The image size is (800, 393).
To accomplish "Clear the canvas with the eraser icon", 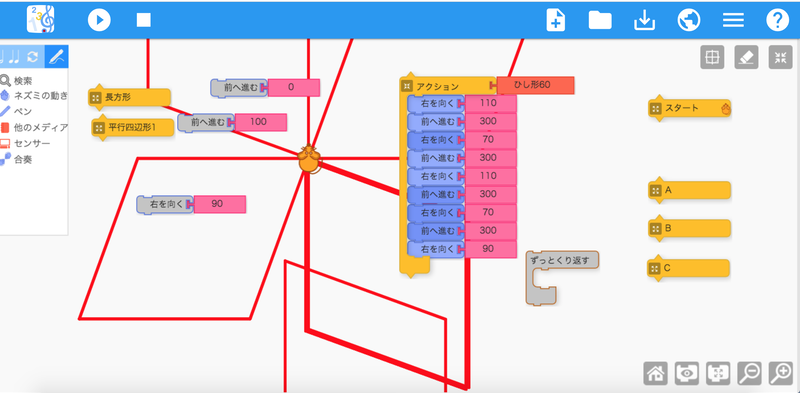I will point(746,57).
